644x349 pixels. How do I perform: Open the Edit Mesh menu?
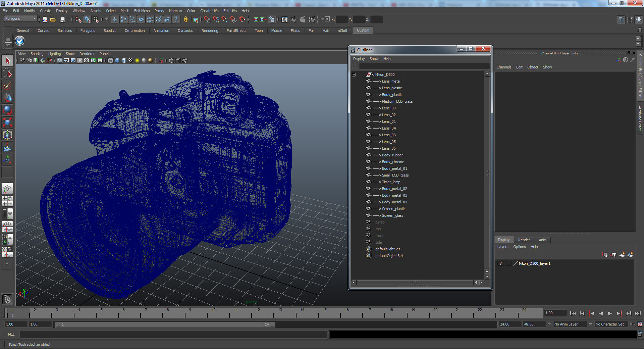coord(142,11)
